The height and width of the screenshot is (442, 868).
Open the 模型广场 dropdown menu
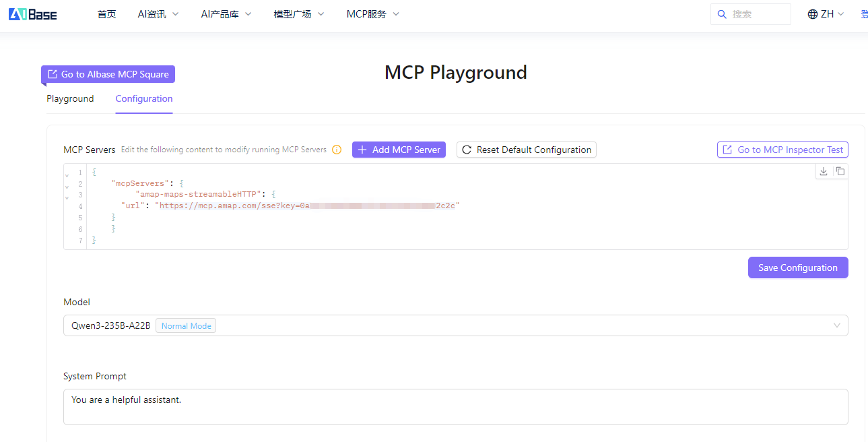pyautogui.click(x=299, y=14)
